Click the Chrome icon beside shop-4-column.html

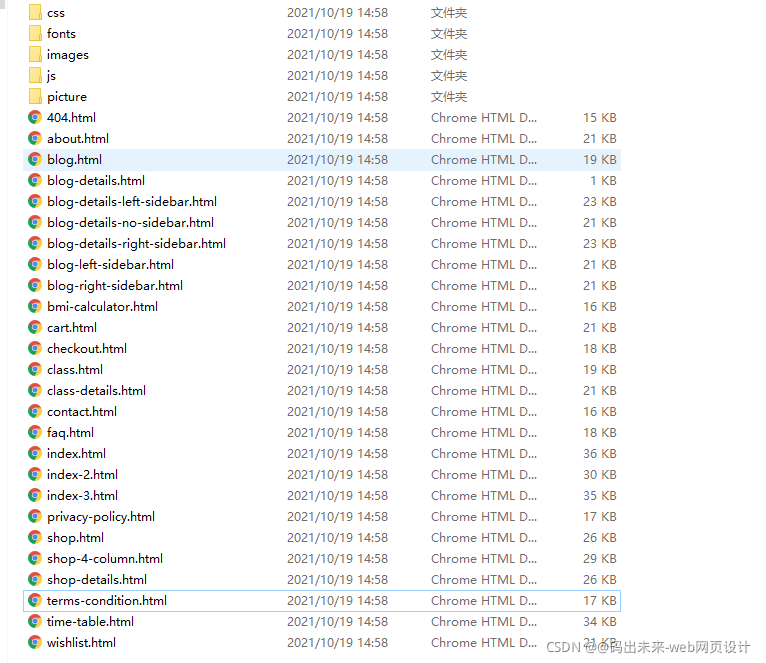tap(35, 558)
